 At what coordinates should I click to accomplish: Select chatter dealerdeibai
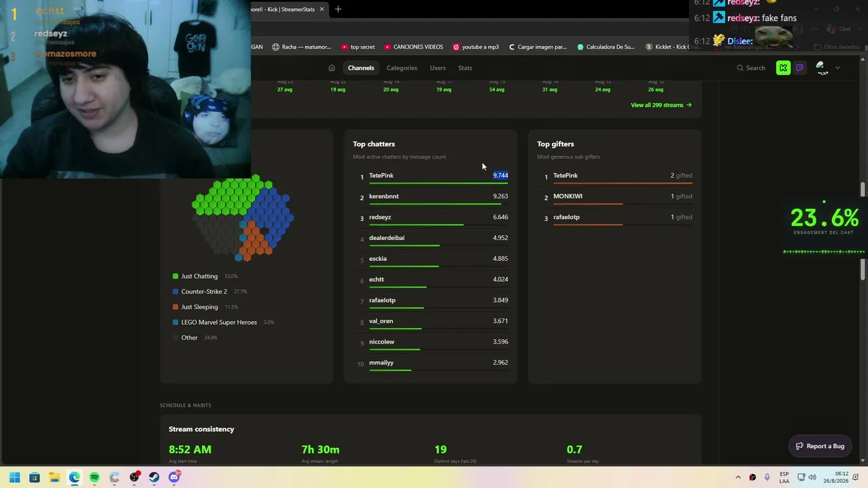[387, 238]
